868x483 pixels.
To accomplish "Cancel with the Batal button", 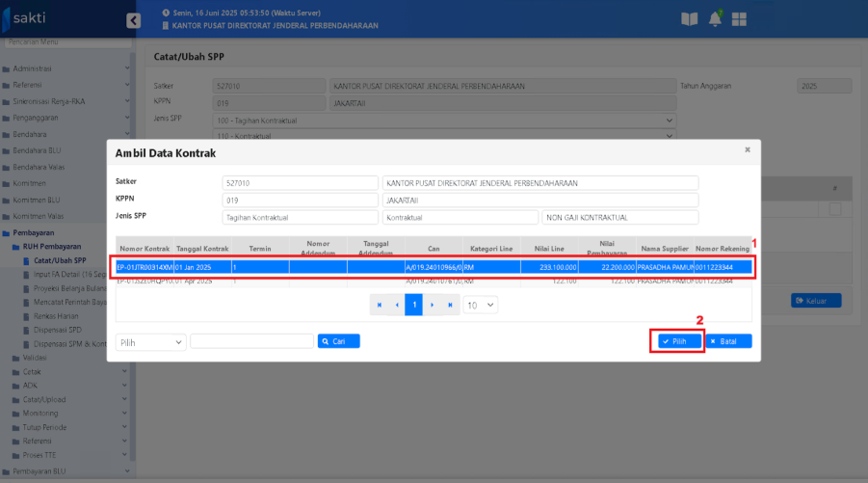I will [728, 341].
